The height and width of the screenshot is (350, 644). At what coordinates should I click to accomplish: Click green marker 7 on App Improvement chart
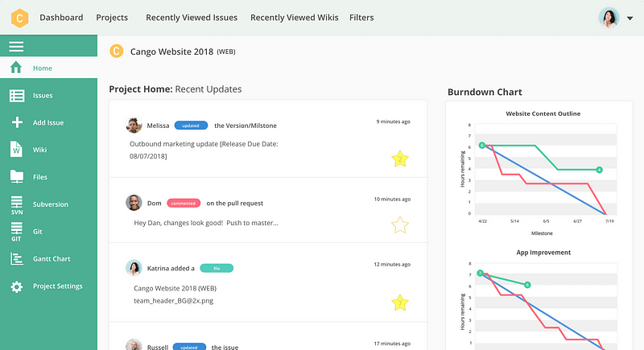point(480,274)
